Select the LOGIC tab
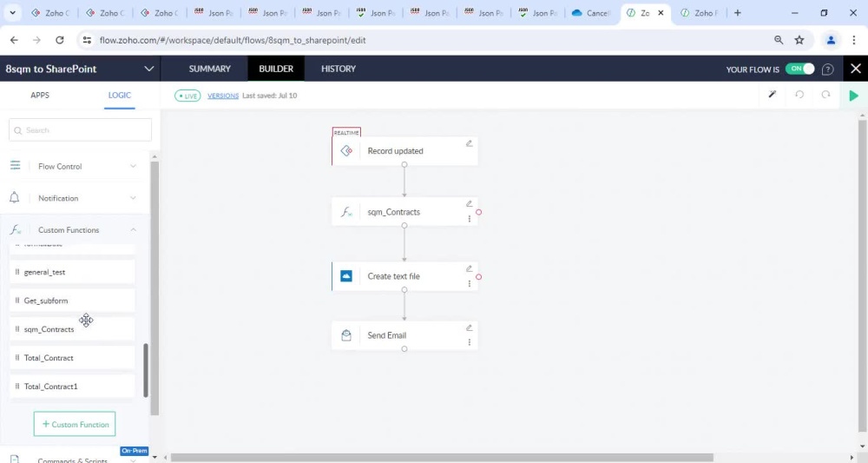The width and height of the screenshot is (868, 463). click(120, 96)
